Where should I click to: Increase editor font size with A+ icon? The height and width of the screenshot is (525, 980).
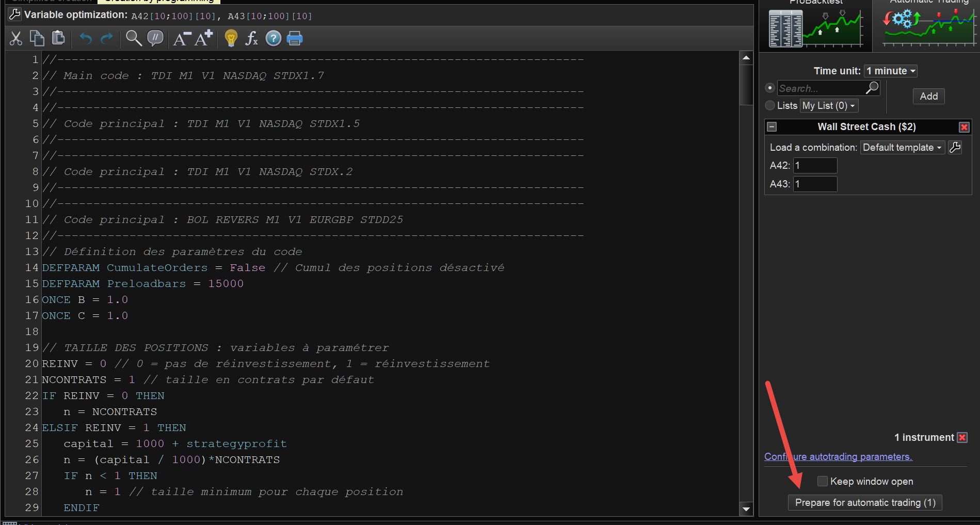(204, 38)
